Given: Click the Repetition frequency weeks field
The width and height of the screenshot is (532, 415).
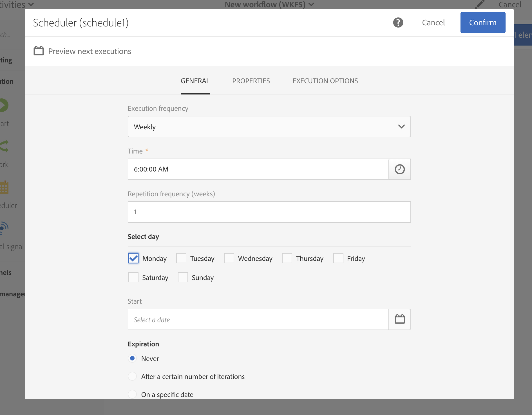Looking at the screenshot, I should pos(269,212).
